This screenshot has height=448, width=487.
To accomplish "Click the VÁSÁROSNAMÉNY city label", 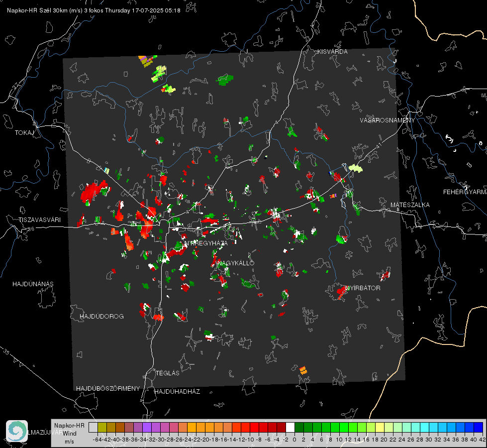I will [x=388, y=120].
